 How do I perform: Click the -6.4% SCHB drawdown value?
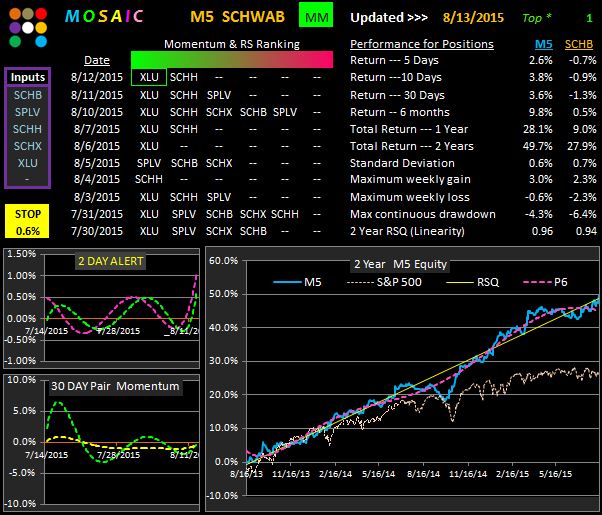point(582,214)
